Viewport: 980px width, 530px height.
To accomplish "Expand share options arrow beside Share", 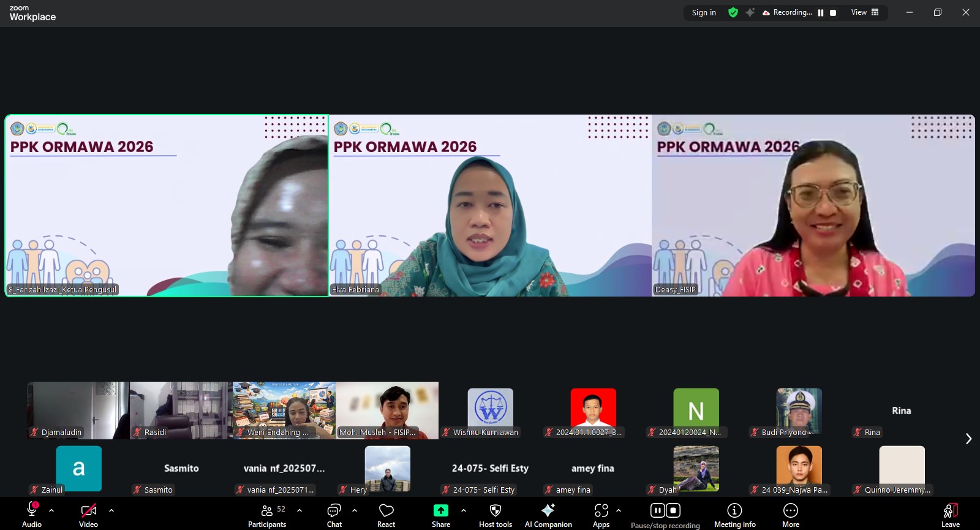I will coord(464,510).
